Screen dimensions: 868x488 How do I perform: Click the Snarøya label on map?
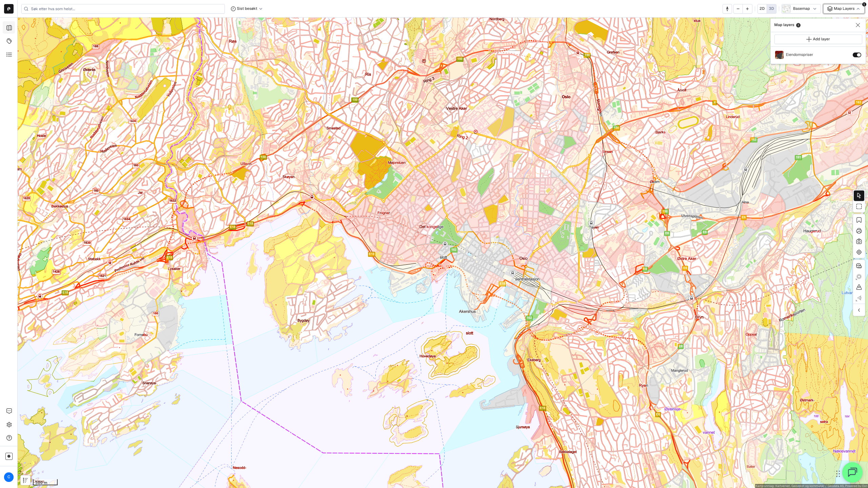(149, 383)
